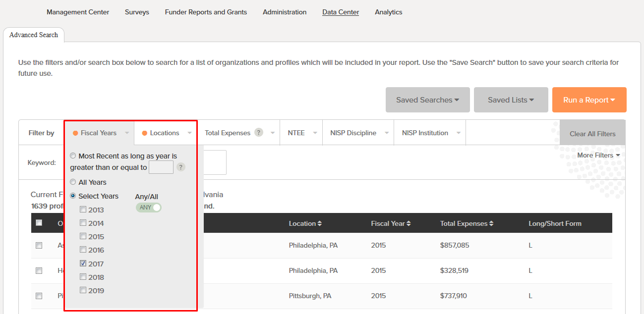Click the Run a Report button

[x=589, y=100]
